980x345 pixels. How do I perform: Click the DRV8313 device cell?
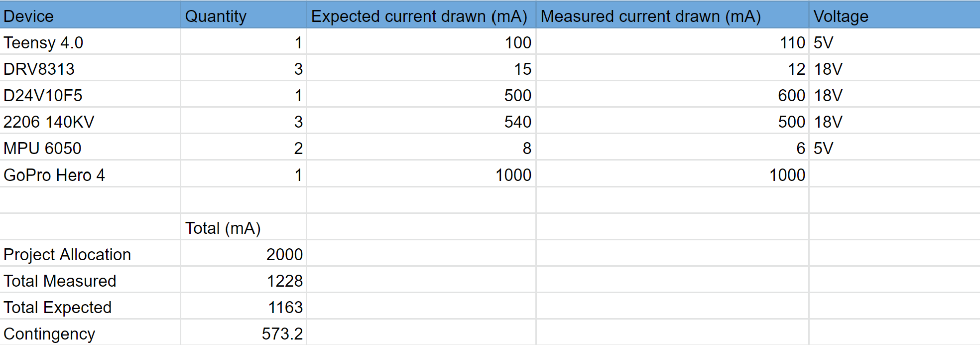90,68
